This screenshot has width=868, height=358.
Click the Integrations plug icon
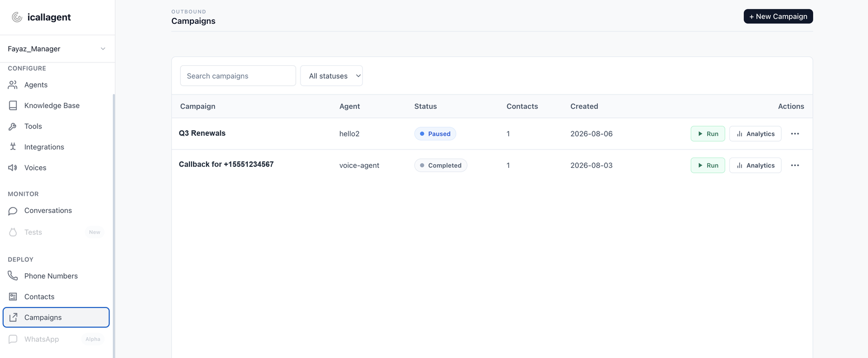[x=13, y=147]
